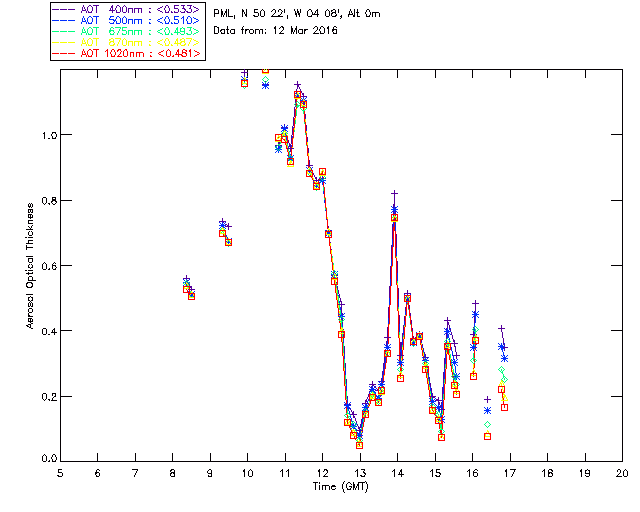
Task: Click the x-axis tick label 13
Action: click(x=360, y=473)
